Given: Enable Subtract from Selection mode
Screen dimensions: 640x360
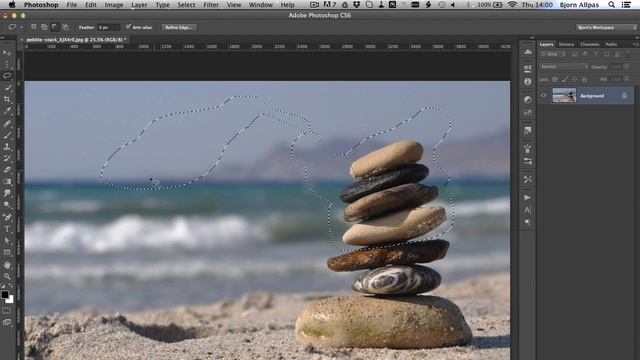Looking at the screenshot, I should tap(55, 27).
